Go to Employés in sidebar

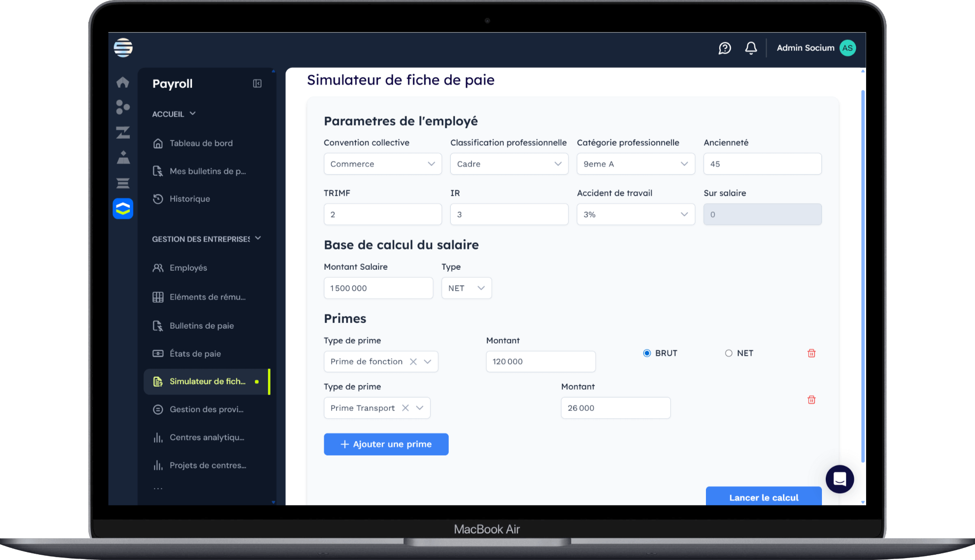point(188,268)
